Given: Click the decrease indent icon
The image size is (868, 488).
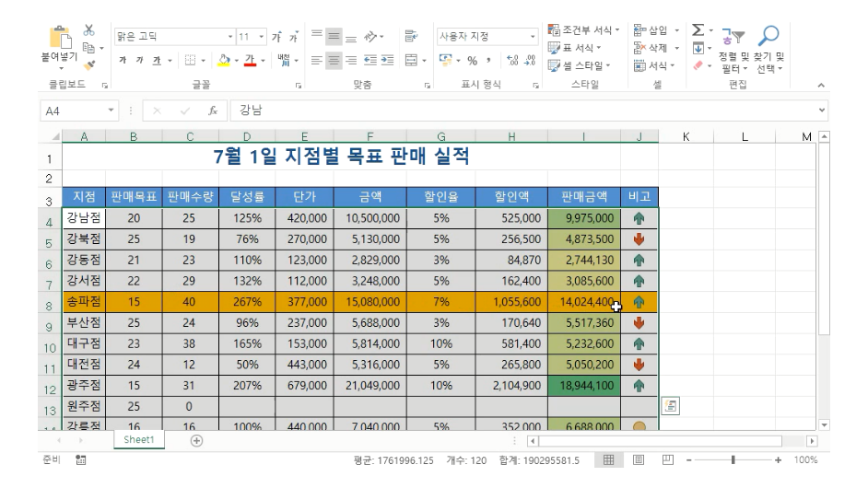Looking at the screenshot, I should pos(370,60).
